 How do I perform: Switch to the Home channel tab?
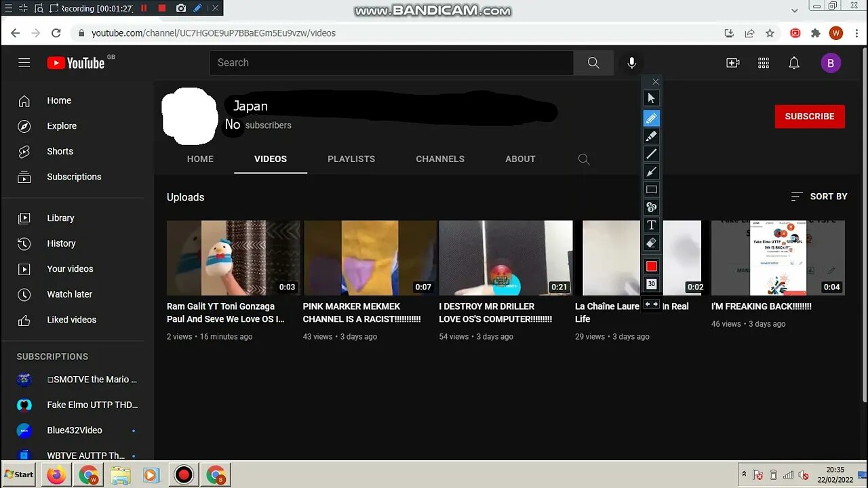200,159
